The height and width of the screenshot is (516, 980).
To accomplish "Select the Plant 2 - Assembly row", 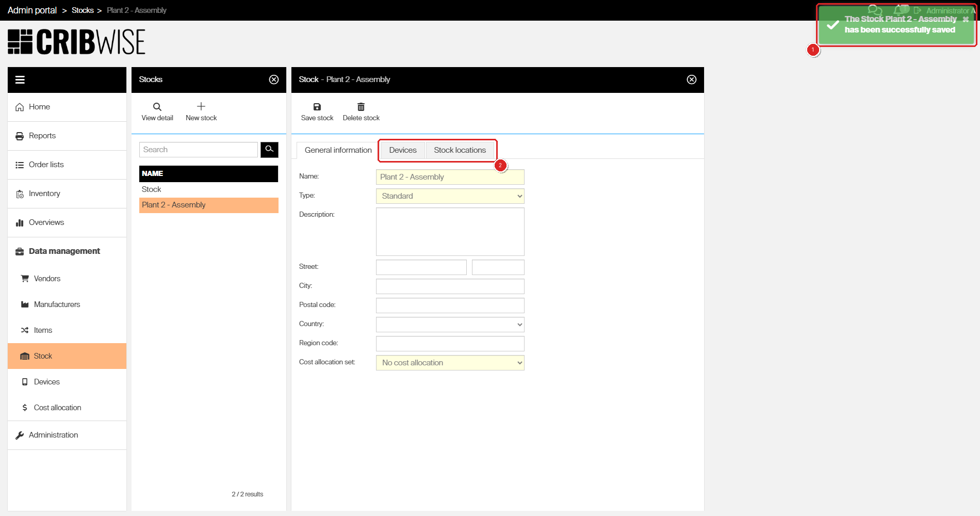I will [209, 205].
